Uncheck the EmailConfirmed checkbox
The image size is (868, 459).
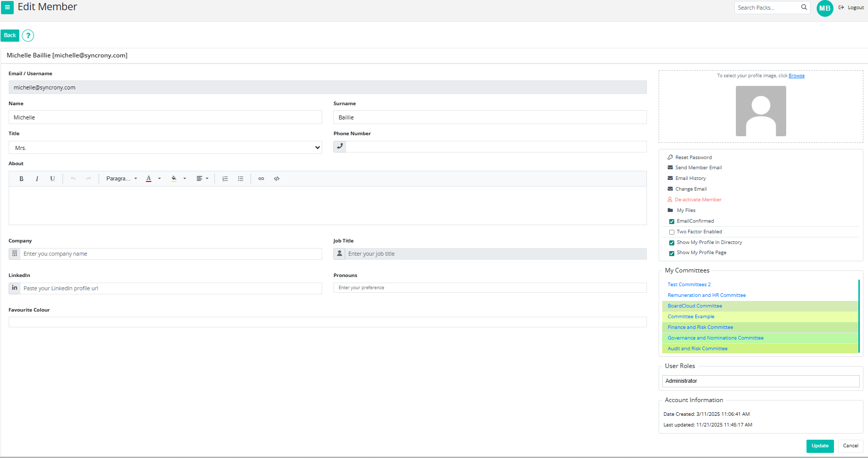tap(672, 222)
